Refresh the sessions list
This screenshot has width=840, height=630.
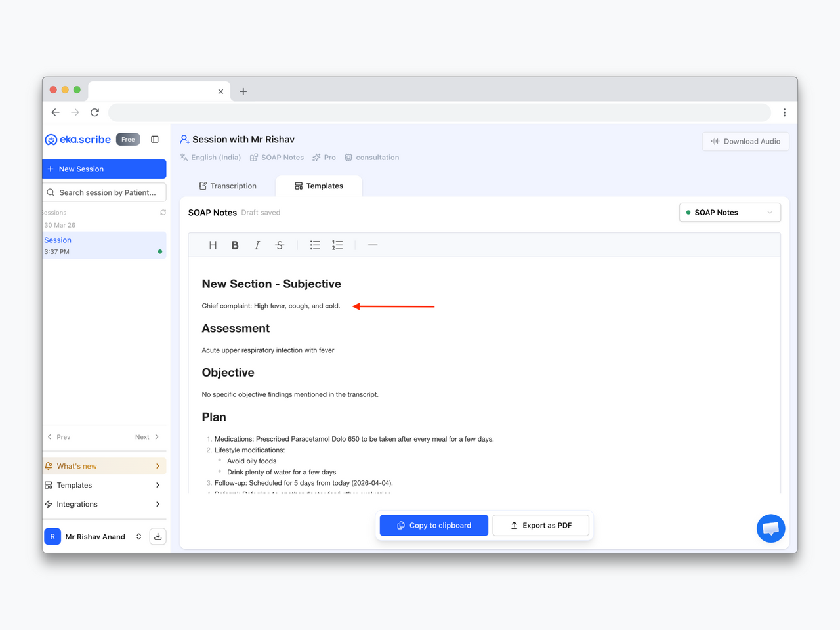pyautogui.click(x=163, y=213)
